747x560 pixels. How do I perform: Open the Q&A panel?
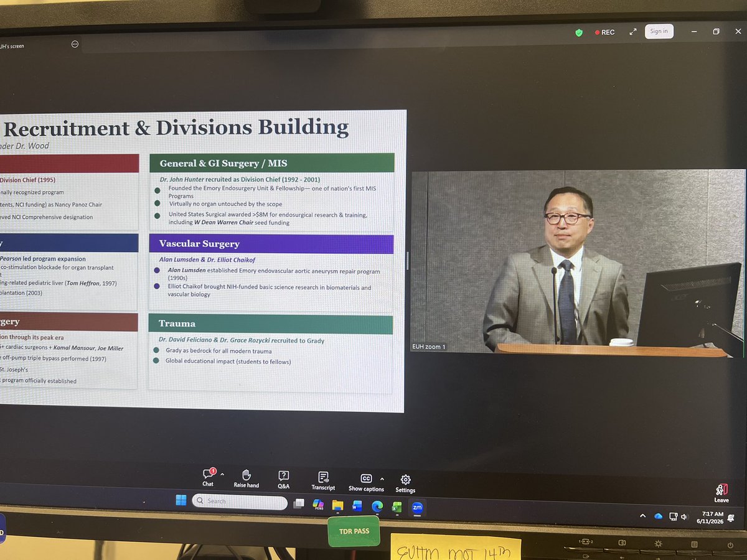point(283,478)
